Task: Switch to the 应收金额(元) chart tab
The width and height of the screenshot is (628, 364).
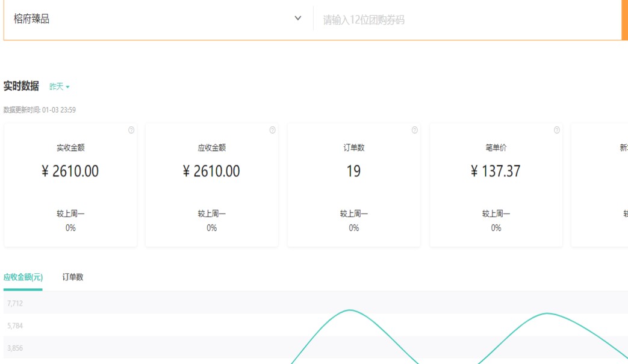Action: 23,277
